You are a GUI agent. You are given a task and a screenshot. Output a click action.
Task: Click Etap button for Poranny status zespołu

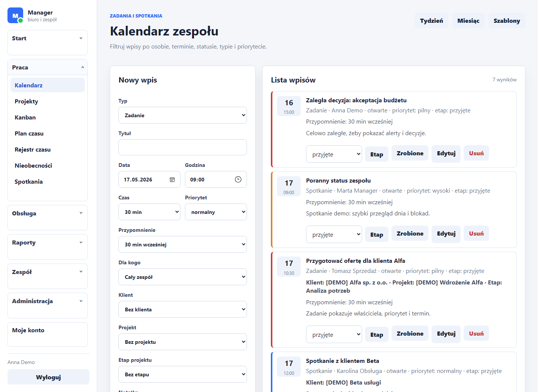377,234
